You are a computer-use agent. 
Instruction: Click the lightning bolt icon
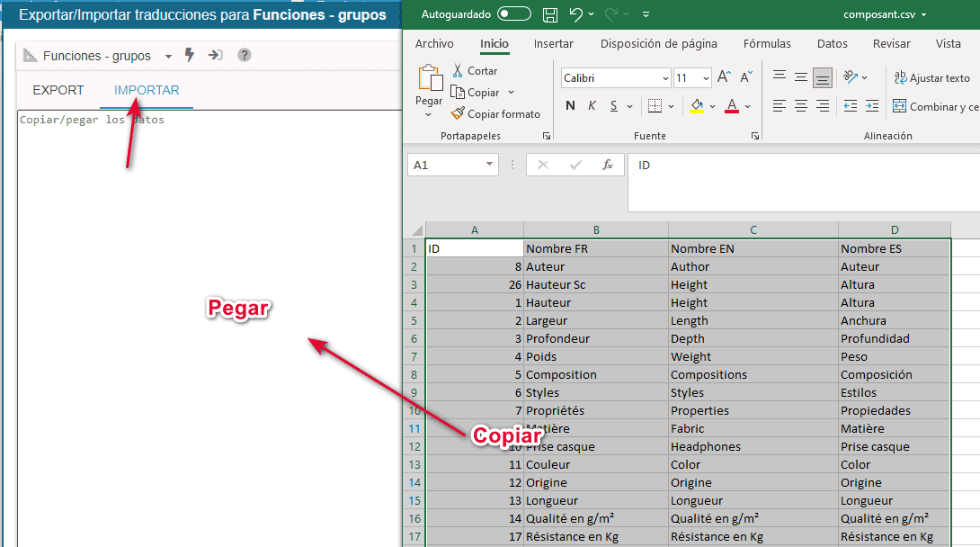point(189,56)
